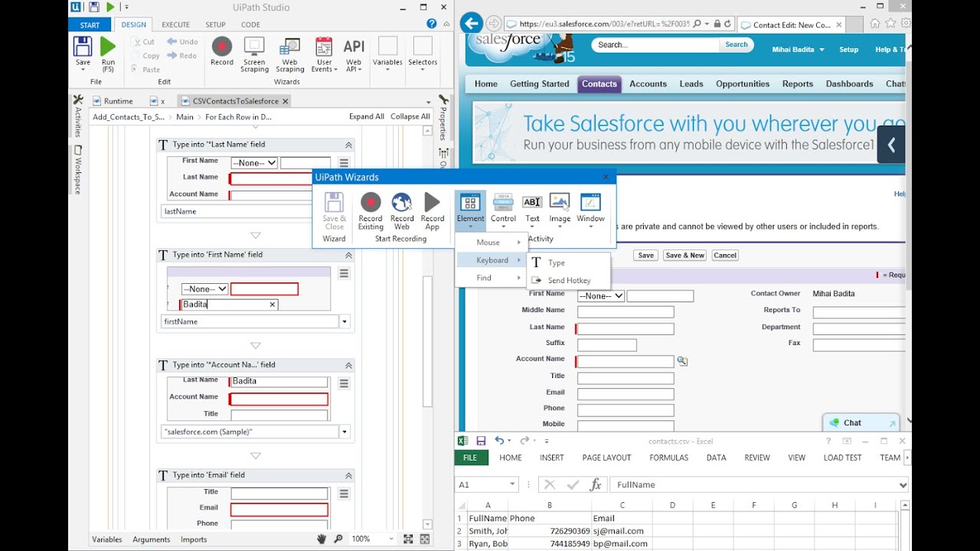
Task: Click the Excel save icon in quick access
Action: click(481, 441)
